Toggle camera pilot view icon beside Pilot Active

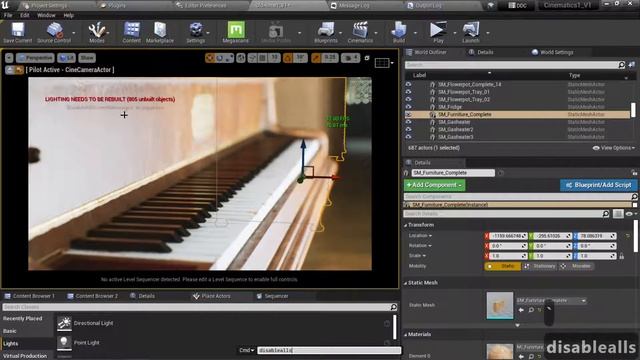[x=19, y=70]
